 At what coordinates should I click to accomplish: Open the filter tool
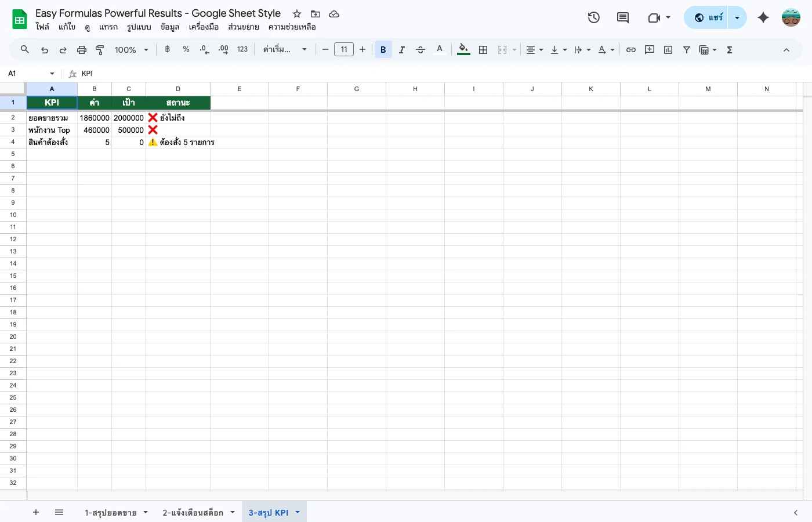(687, 49)
